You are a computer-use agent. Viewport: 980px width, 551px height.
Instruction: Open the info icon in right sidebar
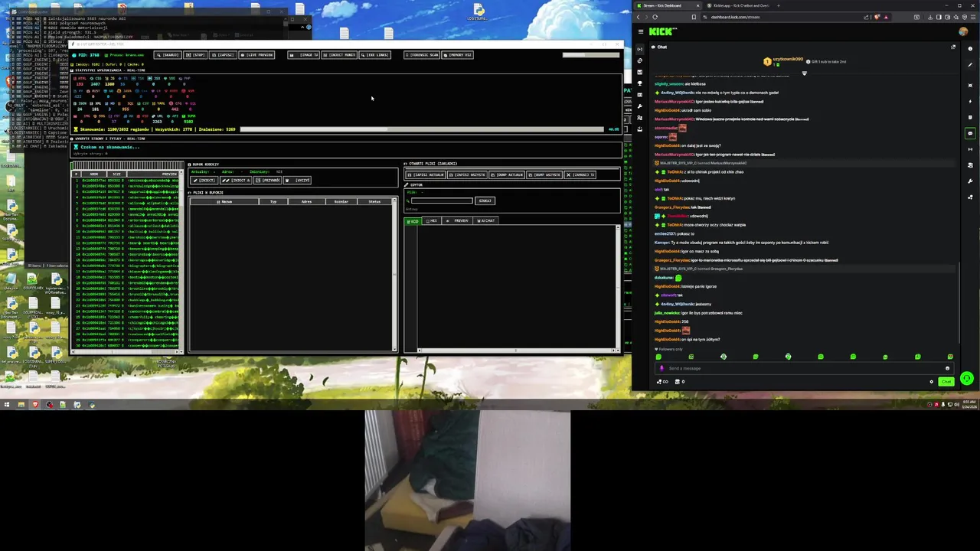tap(970, 47)
